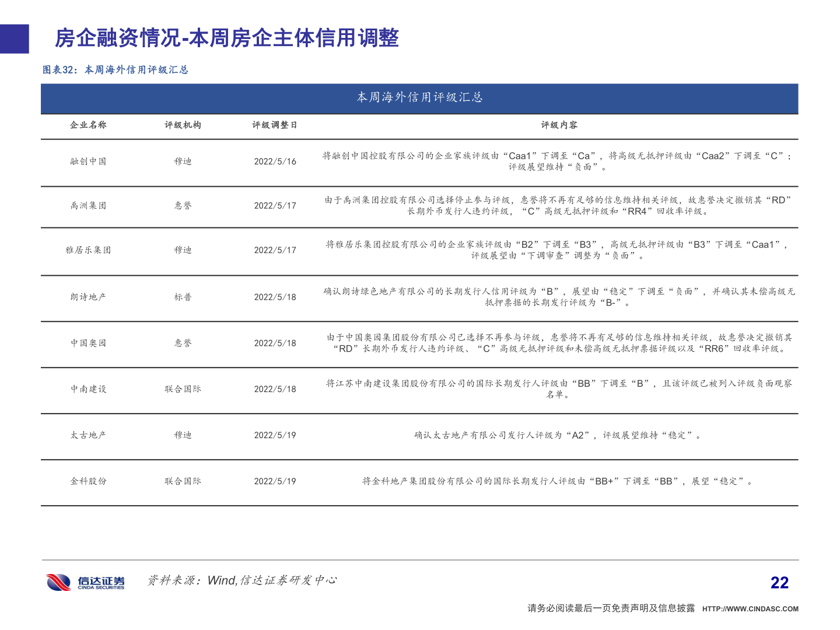Click the Cinda Securities logo
The width and height of the screenshot is (840, 630).
(85, 582)
